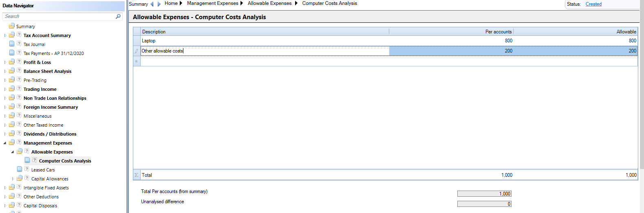Click the Per accounts cell showing 800
644x213 pixels.
tap(451, 41)
